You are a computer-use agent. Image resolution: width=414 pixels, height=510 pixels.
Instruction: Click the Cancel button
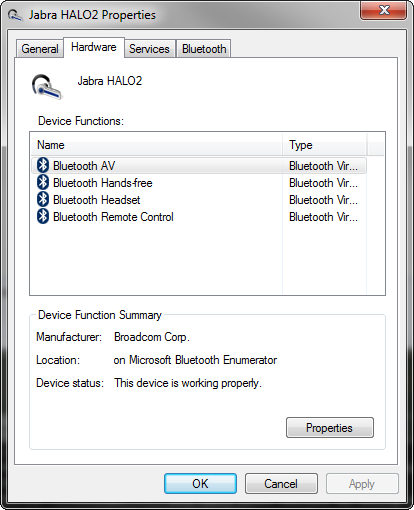tap(281, 483)
